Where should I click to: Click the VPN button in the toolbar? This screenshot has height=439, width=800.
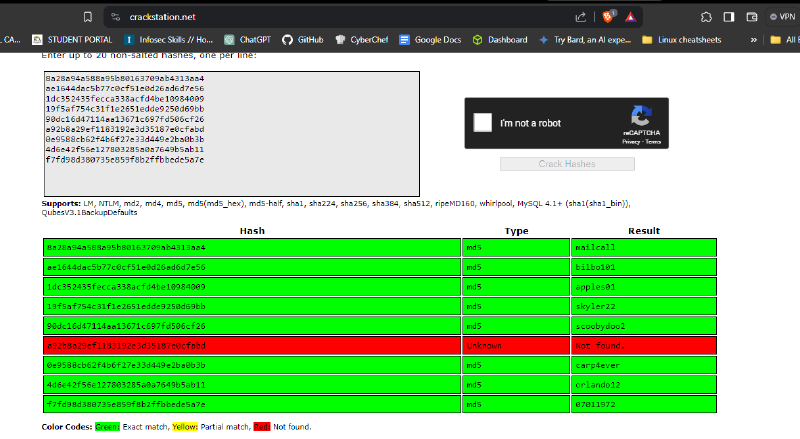click(x=783, y=17)
